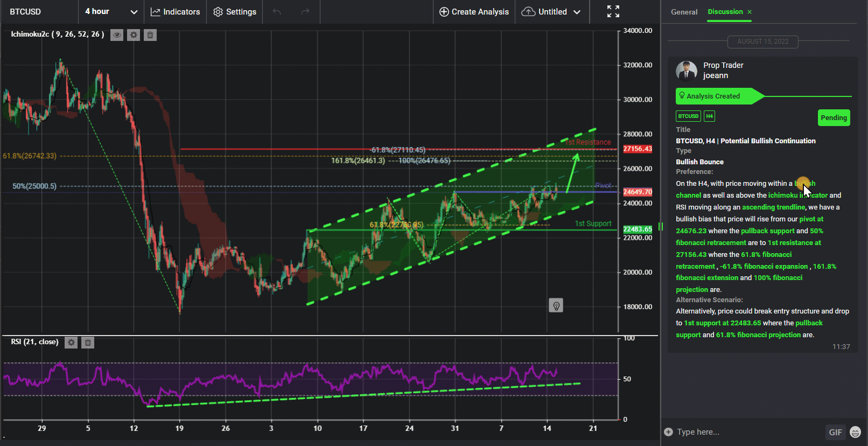
Task: Delete the Ichimoku indicator trash icon
Action: (150, 35)
